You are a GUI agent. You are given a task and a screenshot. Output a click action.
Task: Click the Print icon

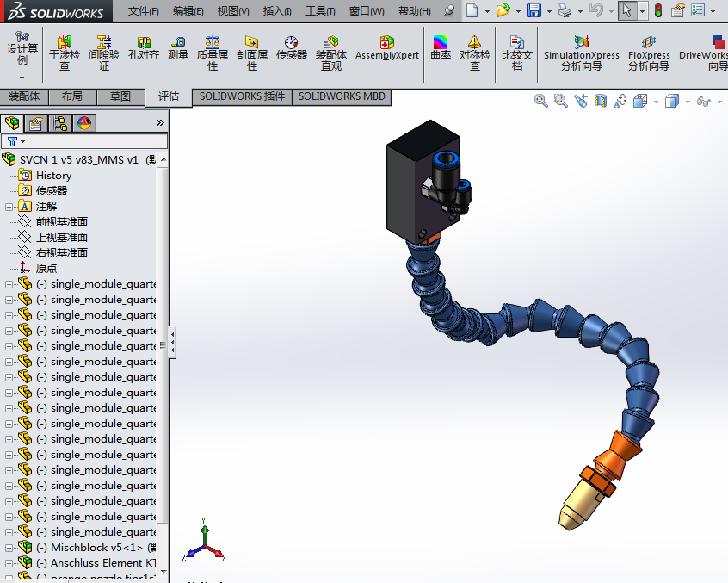point(565,10)
